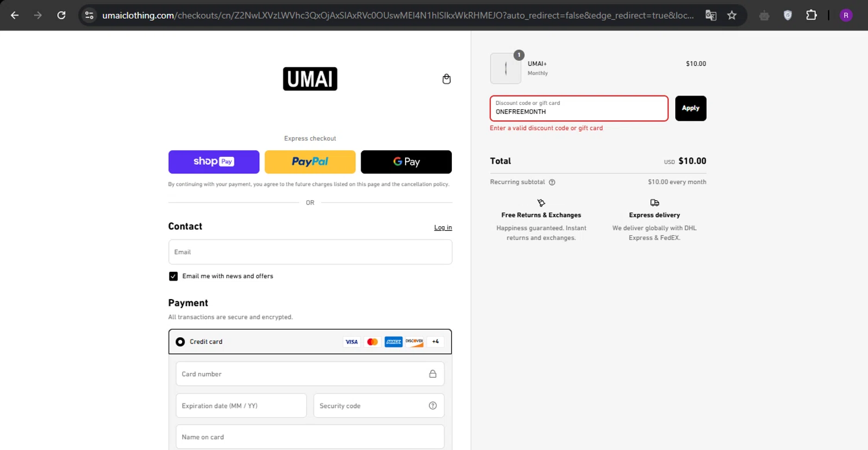Open the shield extension icon
This screenshot has width=868, height=450.
pyautogui.click(x=788, y=16)
